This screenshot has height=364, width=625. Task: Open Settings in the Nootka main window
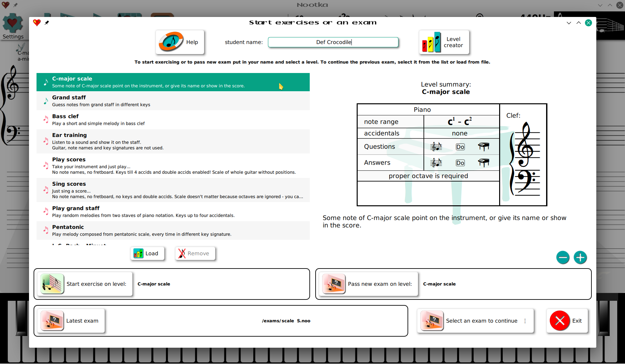coord(13,27)
